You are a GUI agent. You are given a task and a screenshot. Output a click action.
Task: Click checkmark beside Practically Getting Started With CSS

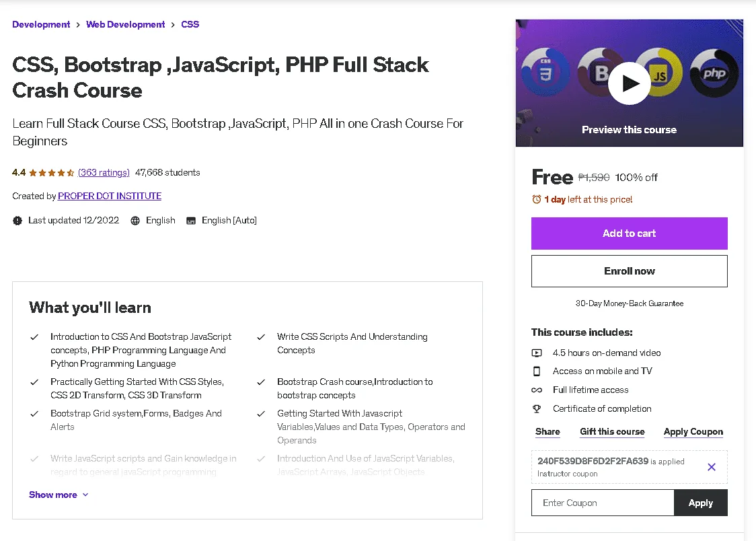click(34, 382)
